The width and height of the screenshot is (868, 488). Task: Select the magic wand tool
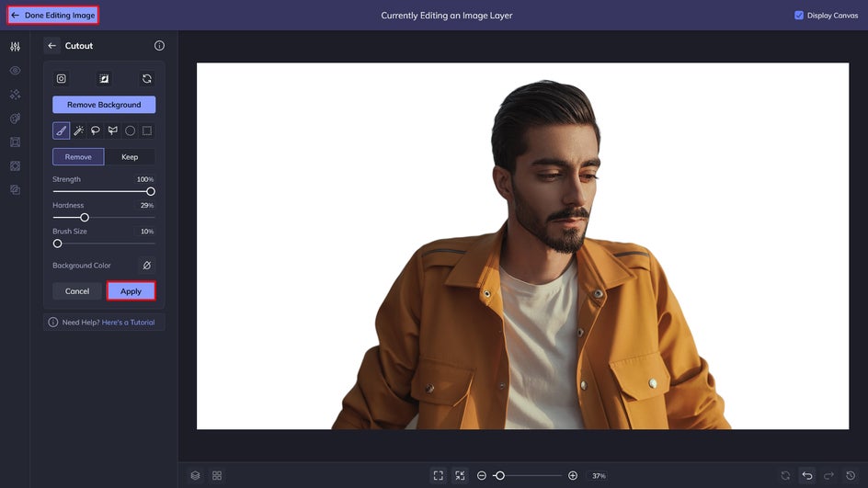pos(78,131)
